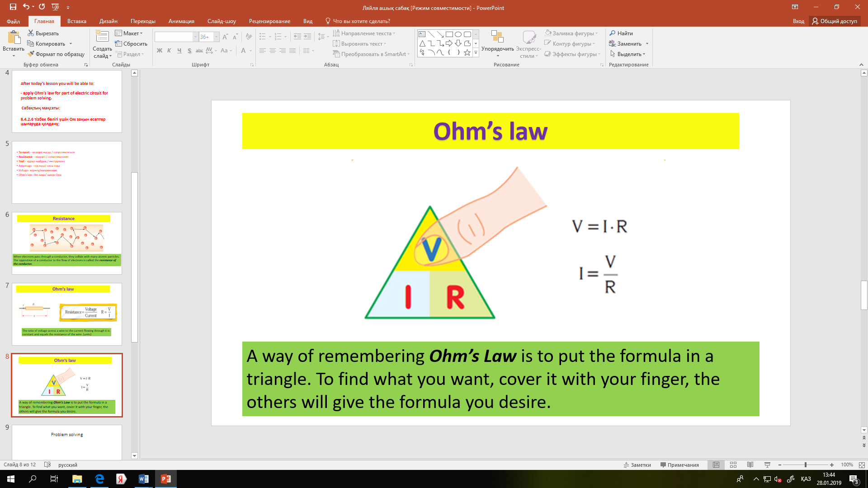868x488 pixels.
Task: Adjust the zoom slider in status bar
Action: (805, 465)
